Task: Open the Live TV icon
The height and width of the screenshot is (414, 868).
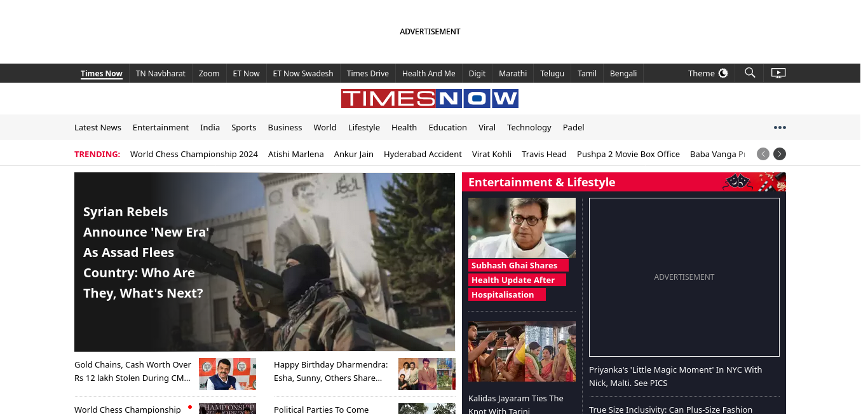Action: 778,73
